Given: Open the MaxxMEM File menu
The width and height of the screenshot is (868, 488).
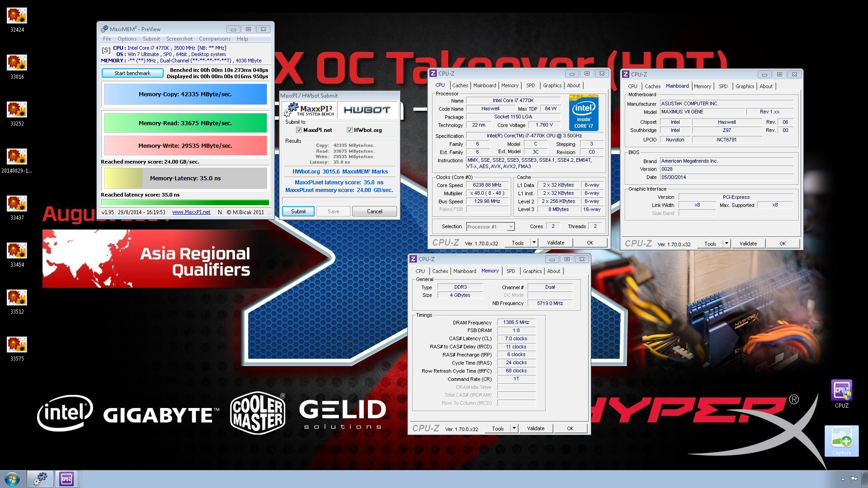Looking at the screenshot, I should pos(107,39).
